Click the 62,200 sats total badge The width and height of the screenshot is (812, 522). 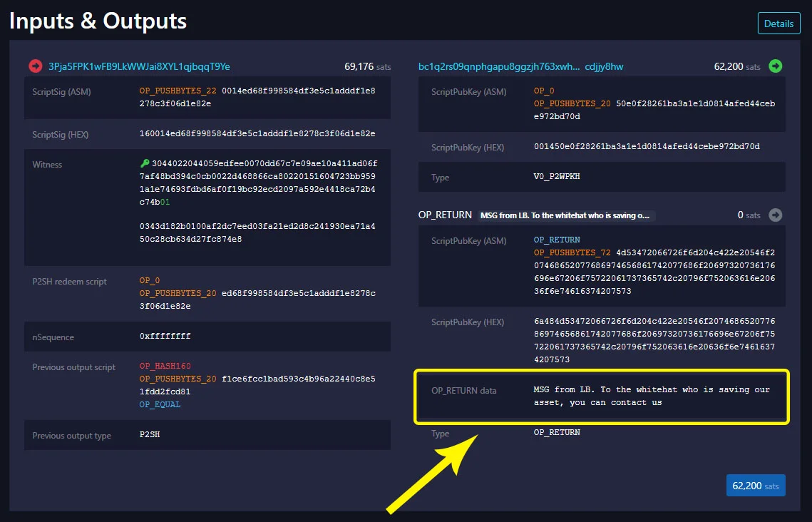click(756, 485)
